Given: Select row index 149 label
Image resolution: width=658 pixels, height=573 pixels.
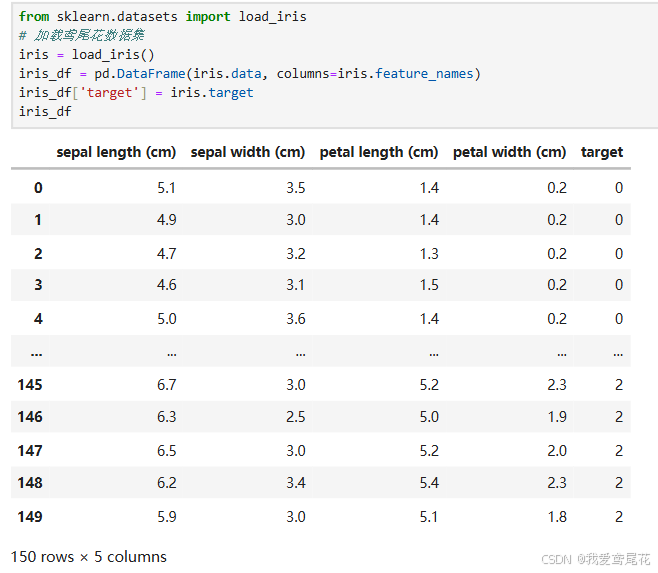Looking at the screenshot, I should click(x=30, y=517).
